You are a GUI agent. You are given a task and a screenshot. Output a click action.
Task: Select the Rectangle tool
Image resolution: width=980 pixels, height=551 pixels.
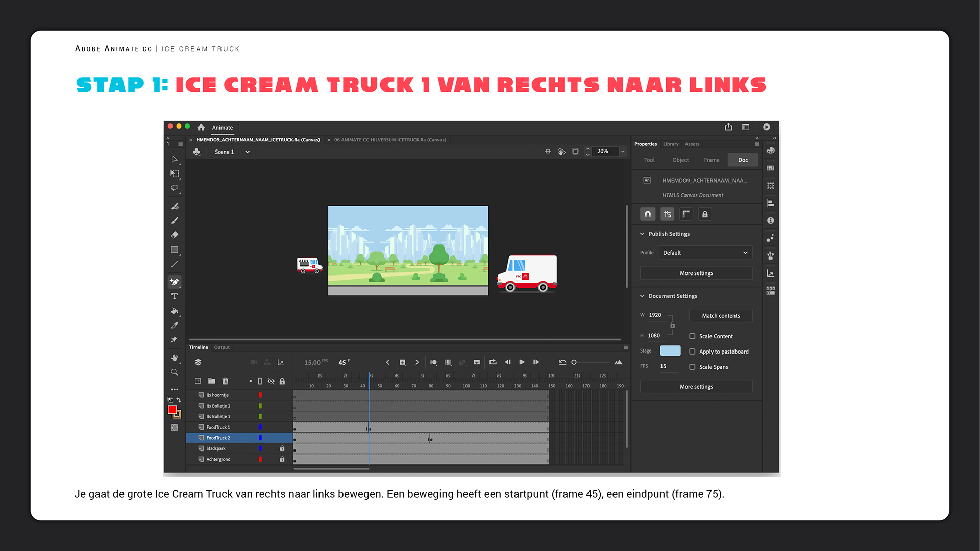point(175,249)
